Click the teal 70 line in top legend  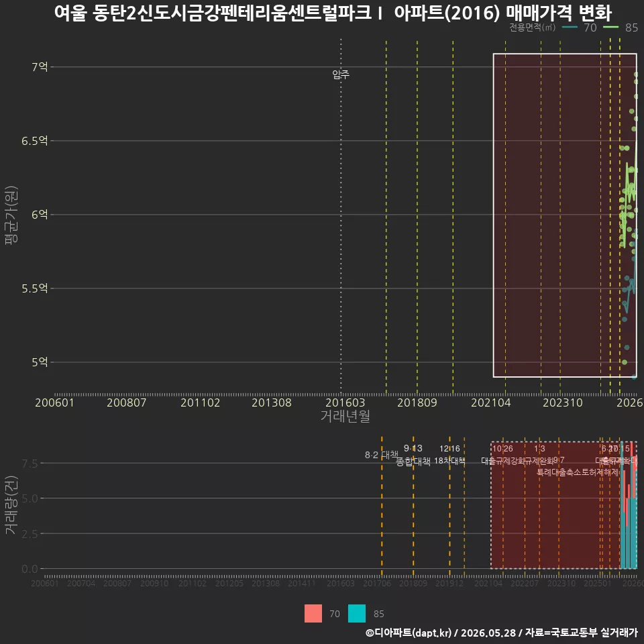[x=570, y=27]
